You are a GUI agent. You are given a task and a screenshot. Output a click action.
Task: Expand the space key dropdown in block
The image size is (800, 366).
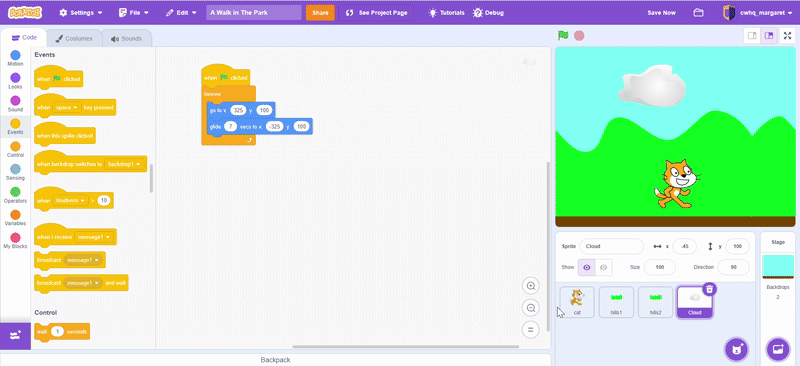click(67, 108)
